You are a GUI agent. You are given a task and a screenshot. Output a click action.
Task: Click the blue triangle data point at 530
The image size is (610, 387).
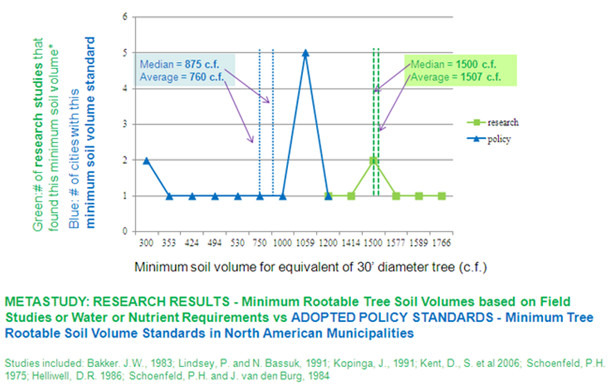point(238,196)
